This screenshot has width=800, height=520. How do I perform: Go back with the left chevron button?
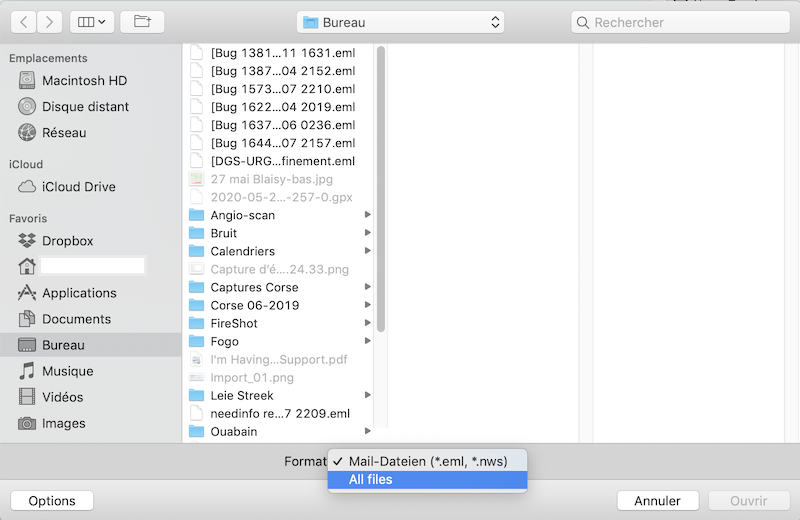(23, 22)
